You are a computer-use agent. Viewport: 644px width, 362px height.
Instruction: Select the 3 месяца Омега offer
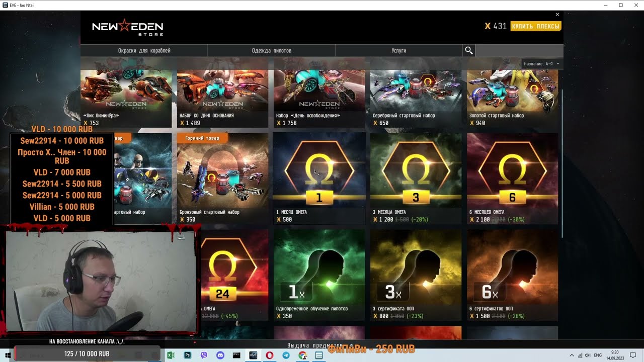[x=416, y=178]
